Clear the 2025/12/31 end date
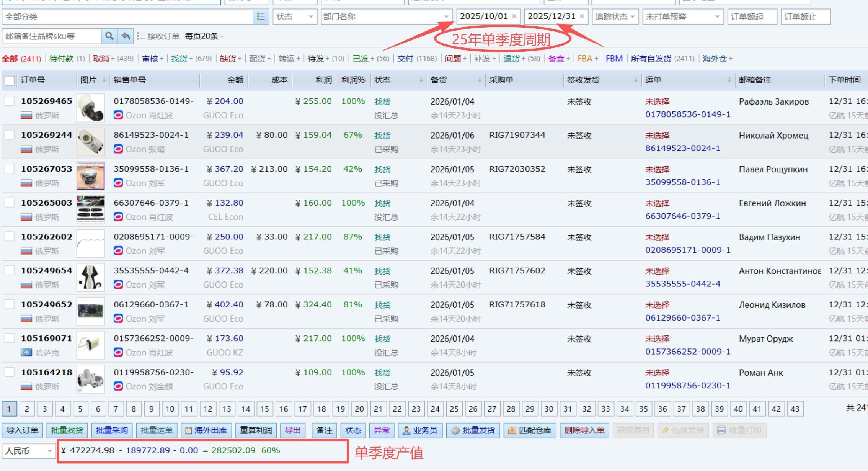 coord(582,16)
